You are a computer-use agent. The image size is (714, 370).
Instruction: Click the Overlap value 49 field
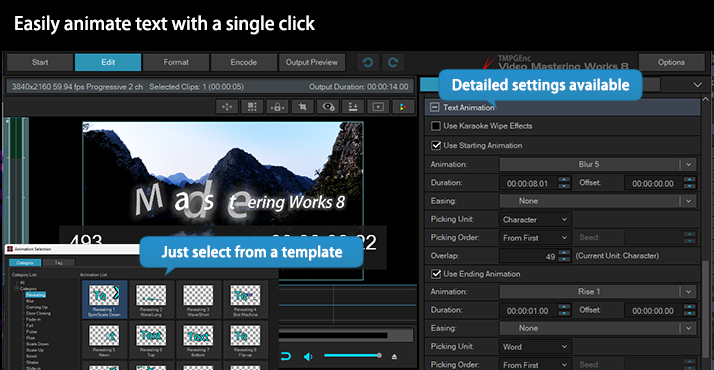click(x=528, y=256)
